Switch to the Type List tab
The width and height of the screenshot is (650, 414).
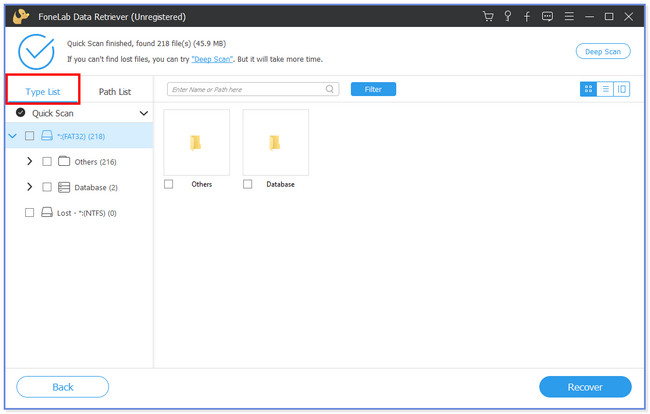coord(43,92)
